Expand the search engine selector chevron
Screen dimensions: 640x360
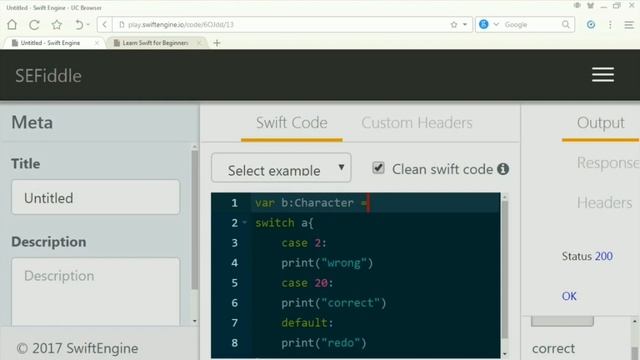(x=496, y=24)
